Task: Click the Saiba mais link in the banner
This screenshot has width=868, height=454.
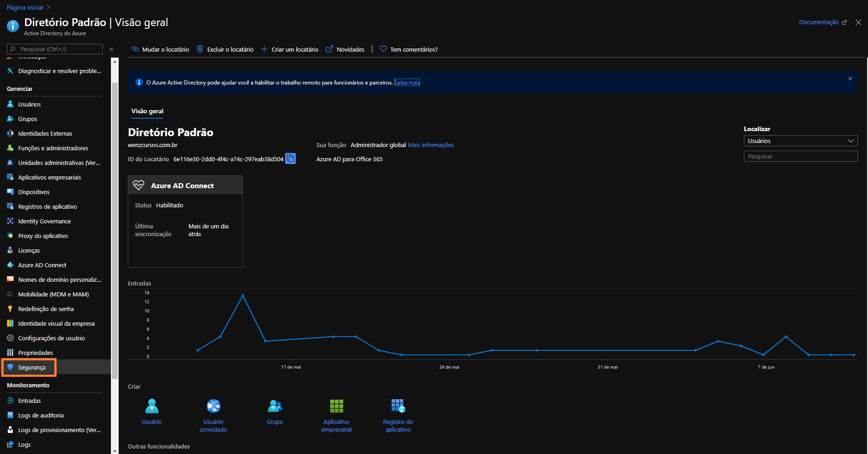Action: [407, 83]
